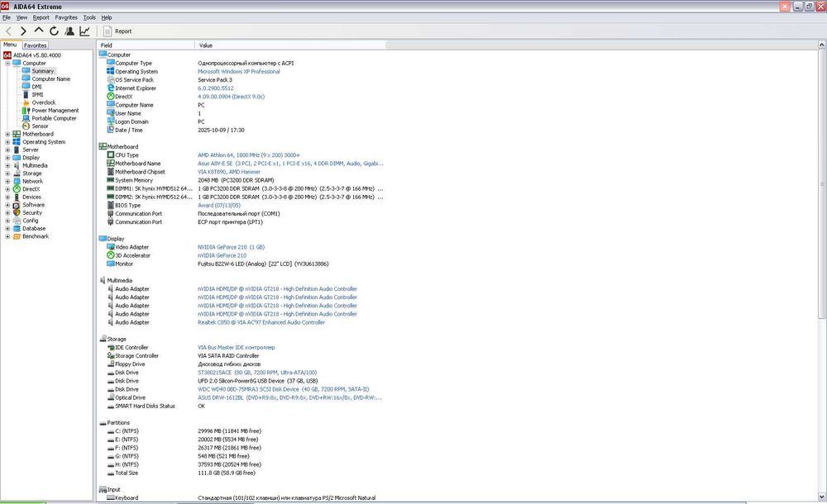Go up one level with the up arrow icon
Image resolution: width=827 pixels, height=504 pixels.
coord(39,31)
